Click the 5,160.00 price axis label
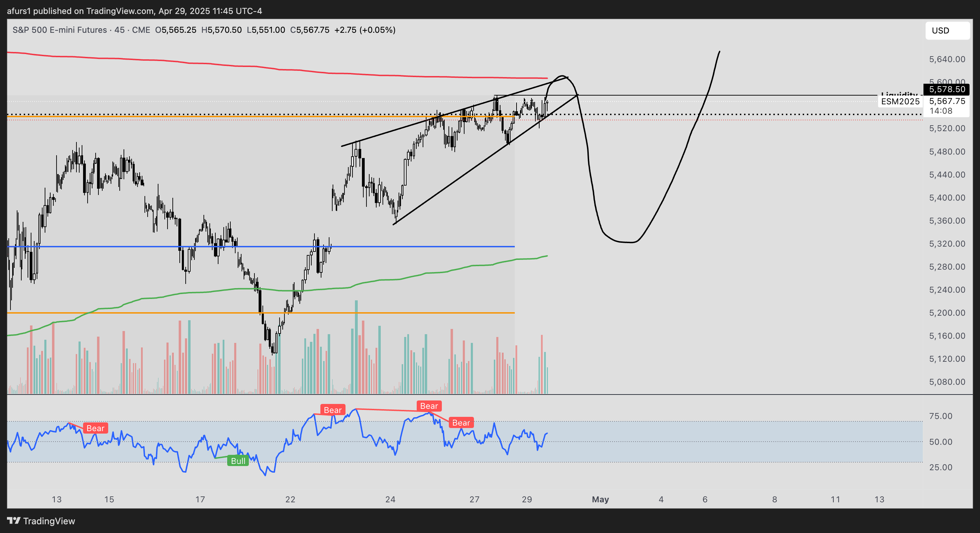This screenshot has height=533, width=980. coord(947,336)
